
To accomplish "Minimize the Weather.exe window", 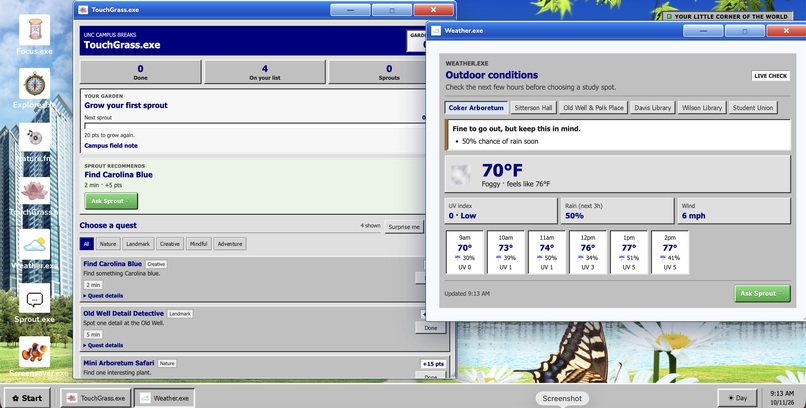I will [x=703, y=31].
